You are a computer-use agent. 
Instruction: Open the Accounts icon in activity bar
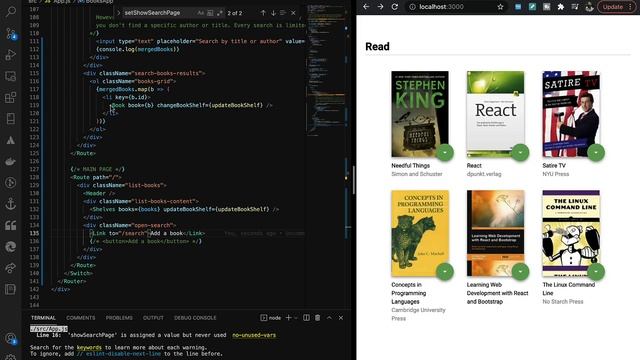click(11, 338)
